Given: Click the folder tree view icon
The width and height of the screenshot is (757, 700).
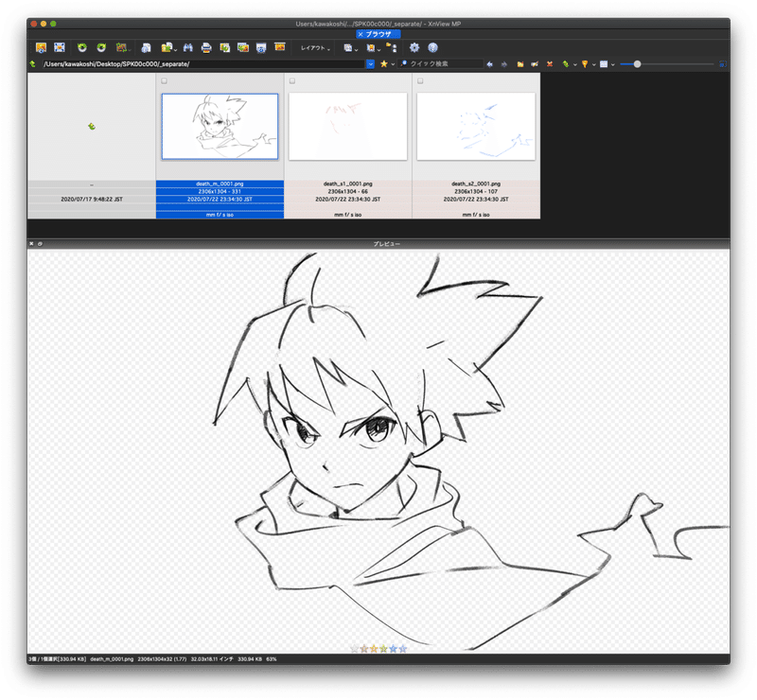Looking at the screenshot, I should coord(392,47).
